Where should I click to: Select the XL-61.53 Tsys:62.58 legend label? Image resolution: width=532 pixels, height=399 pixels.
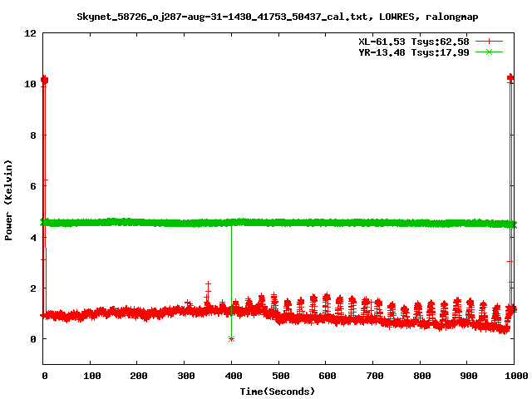(x=414, y=42)
